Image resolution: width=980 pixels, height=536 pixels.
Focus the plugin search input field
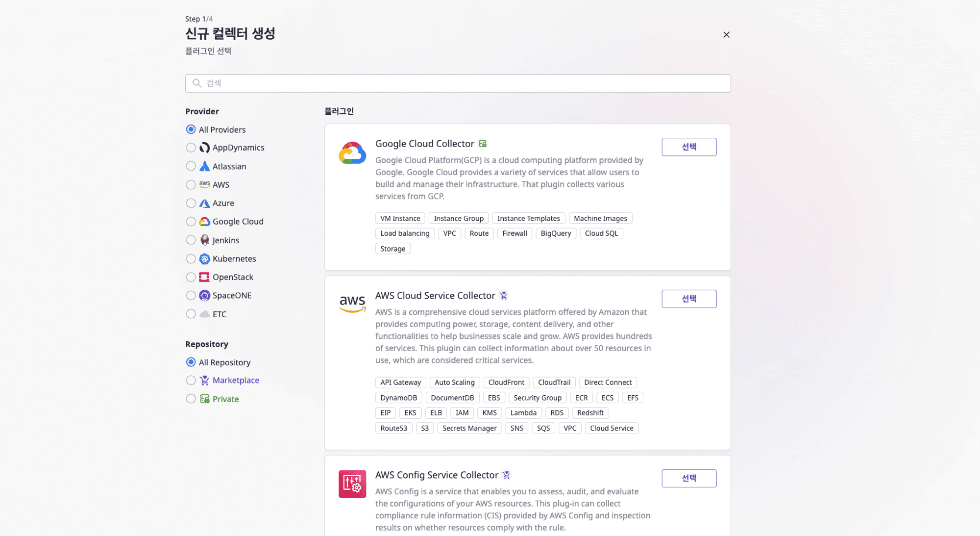click(x=458, y=83)
